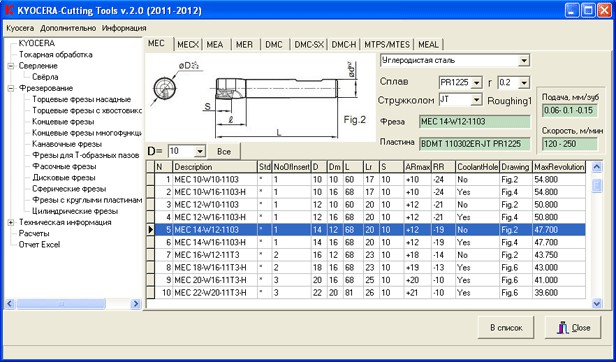Screen dimensions: 616x362
Task: Click the Скорость field 120 - 250
Action: [x=569, y=143]
